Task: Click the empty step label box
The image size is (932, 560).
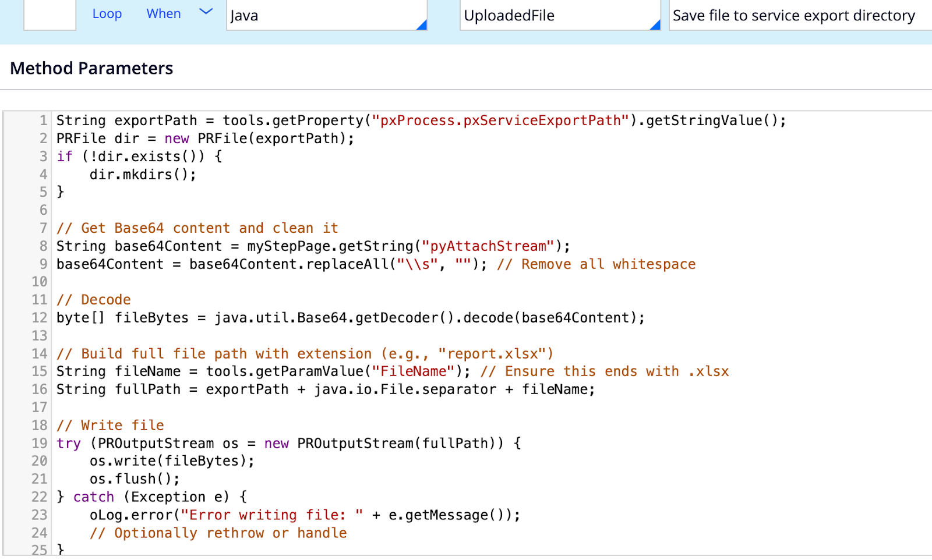Action: (50, 15)
